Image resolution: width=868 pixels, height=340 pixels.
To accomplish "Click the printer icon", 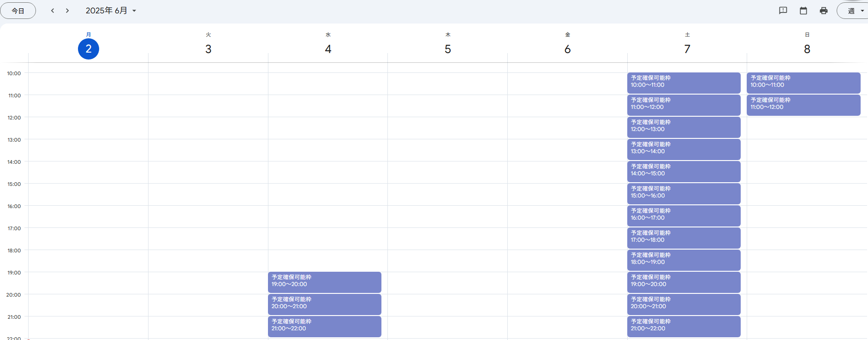I will (x=823, y=11).
